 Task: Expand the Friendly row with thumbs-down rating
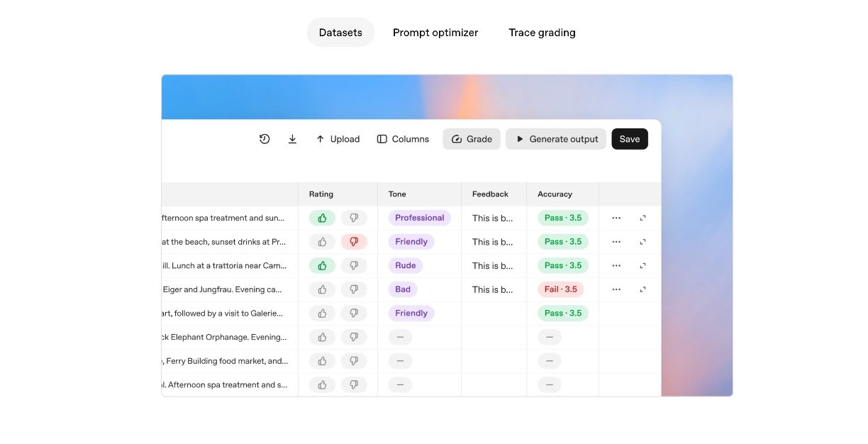[x=642, y=242]
